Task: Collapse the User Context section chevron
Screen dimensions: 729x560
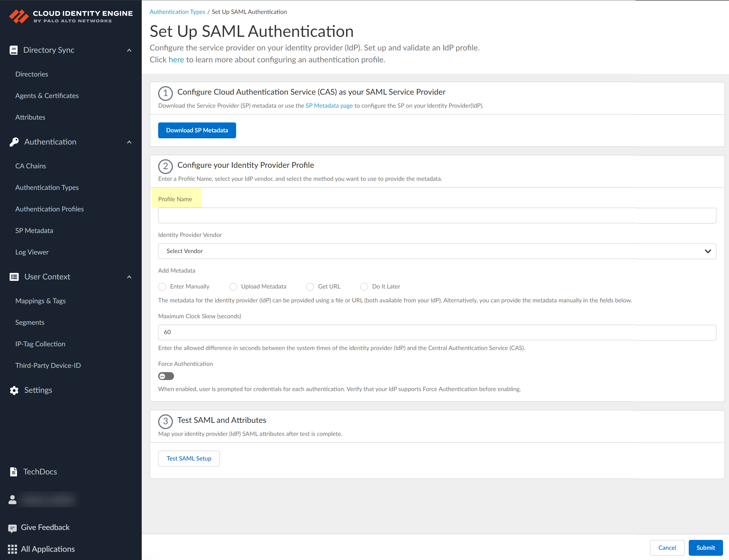Action: click(x=129, y=277)
